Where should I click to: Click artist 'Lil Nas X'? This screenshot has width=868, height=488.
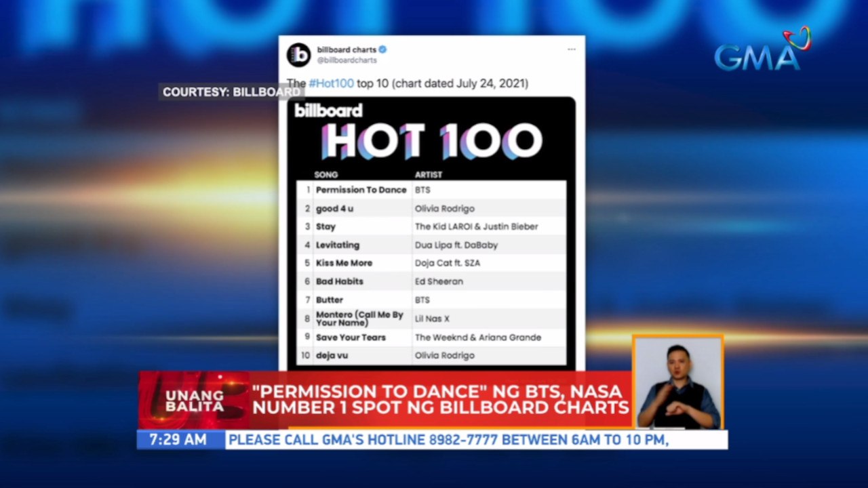[432, 319]
